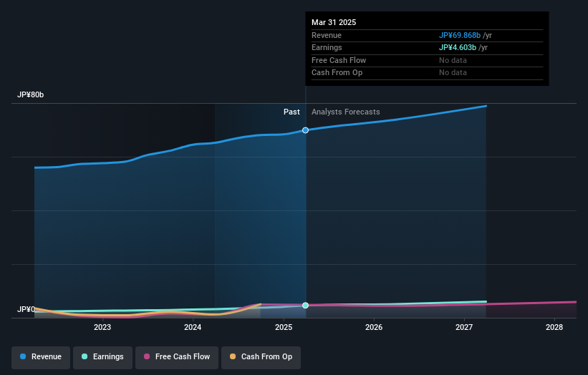This screenshot has width=588, height=375.
Task: Click the 2028 x-axis label
Action: click(554, 327)
